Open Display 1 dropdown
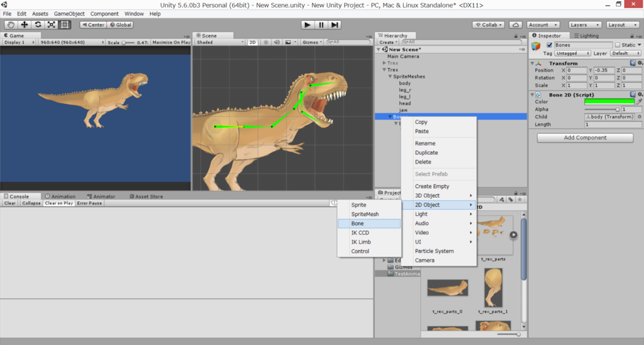Image resolution: width=644 pixels, height=345 pixels. pos(18,42)
